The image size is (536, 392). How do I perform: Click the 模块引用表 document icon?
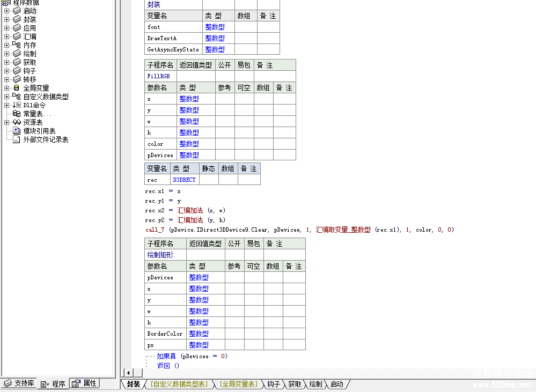[x=17, y=131]
